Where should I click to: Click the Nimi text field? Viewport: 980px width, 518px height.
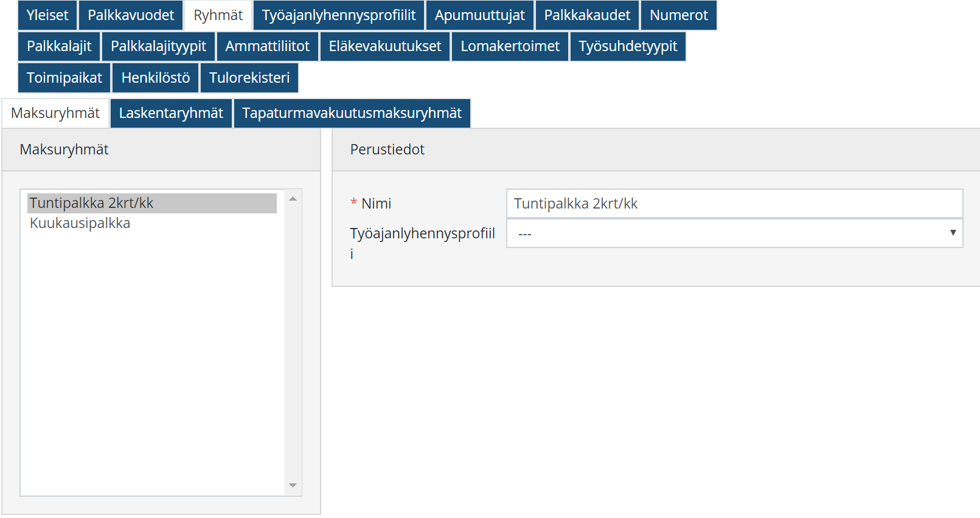(734, 204)
